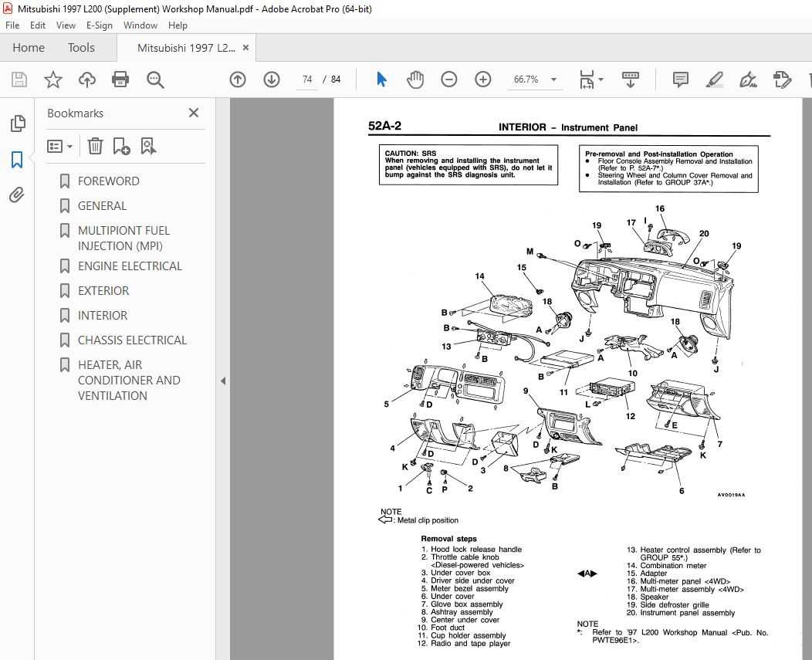The width and height of the screenshot is (812, 660).
Task: Click the Save file icon
Action: coord(19,80)
